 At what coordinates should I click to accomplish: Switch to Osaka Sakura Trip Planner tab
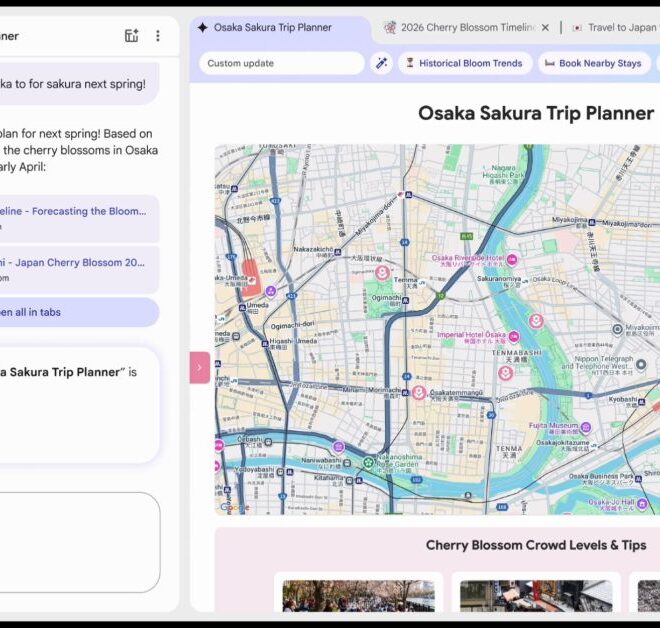click(x=272, y=28)
